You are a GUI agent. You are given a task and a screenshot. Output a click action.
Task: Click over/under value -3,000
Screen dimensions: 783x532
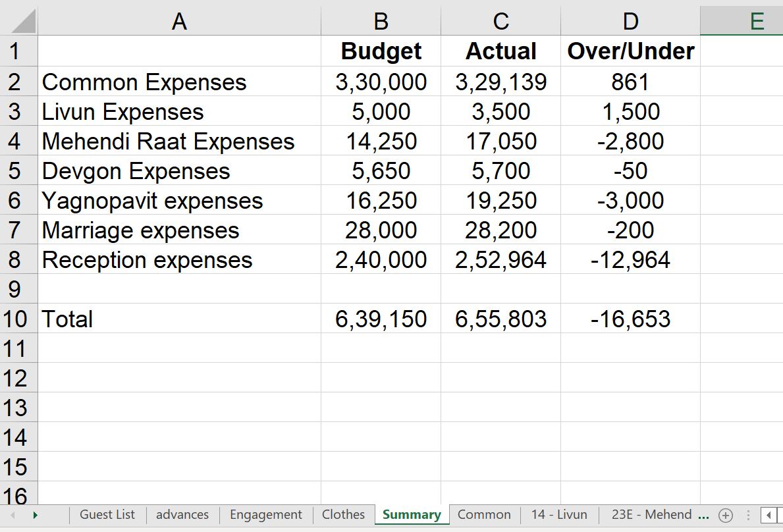coord(631,200)
